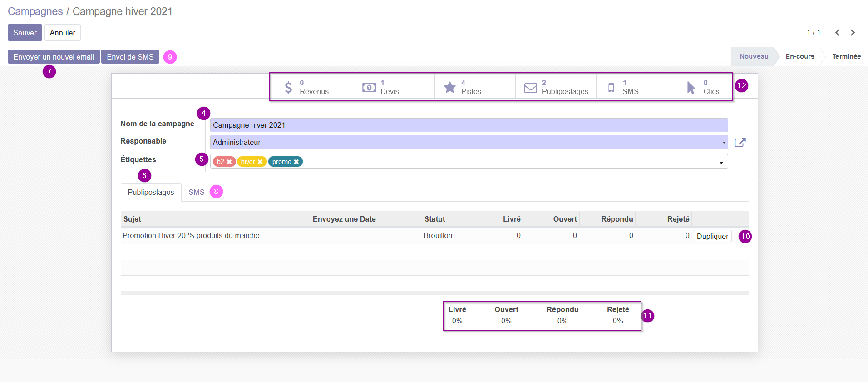Screen dimensions: 868x382
Task: Click Envoyer un nouvel email
Action: tap(54, 57)
